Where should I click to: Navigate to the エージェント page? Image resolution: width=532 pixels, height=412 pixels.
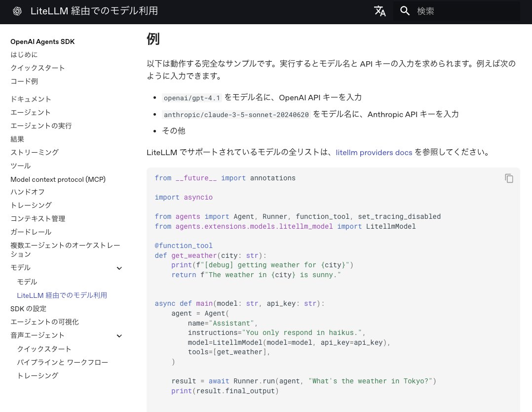click(x=31, y=113)
